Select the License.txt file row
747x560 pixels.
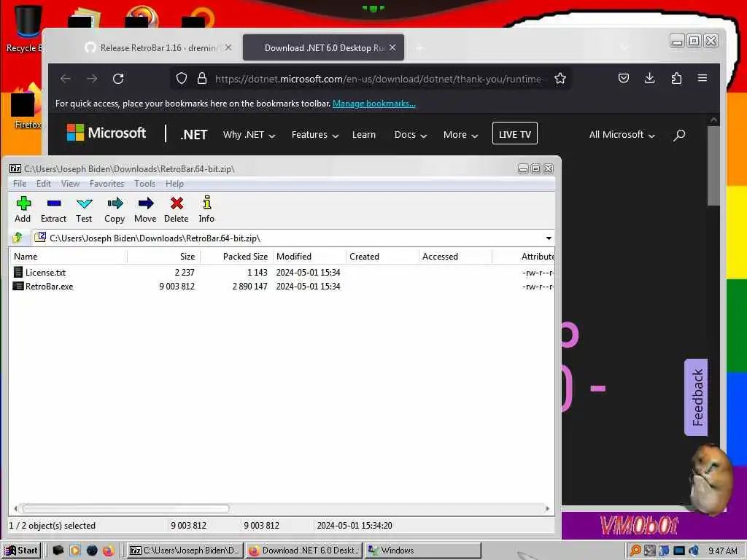[282, 273]
